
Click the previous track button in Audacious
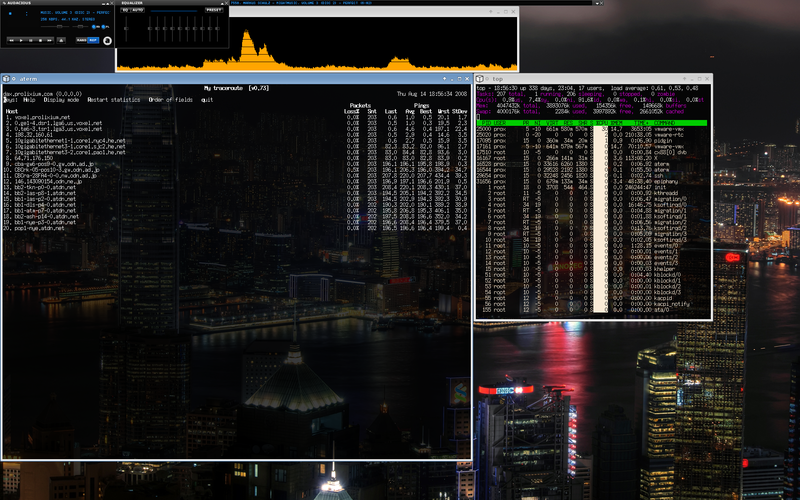click(x=12, y=41)
